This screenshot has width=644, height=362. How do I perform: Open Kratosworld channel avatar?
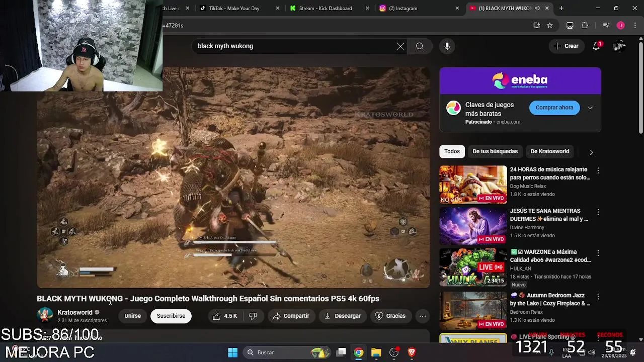pos(45,315)
